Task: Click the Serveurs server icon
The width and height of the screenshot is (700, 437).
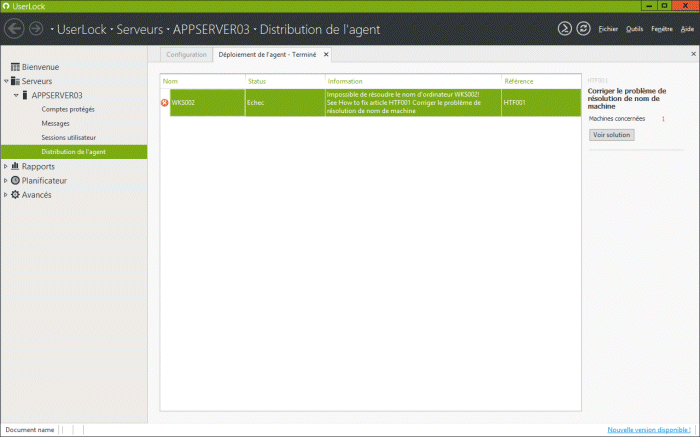Action: [15, 81]
